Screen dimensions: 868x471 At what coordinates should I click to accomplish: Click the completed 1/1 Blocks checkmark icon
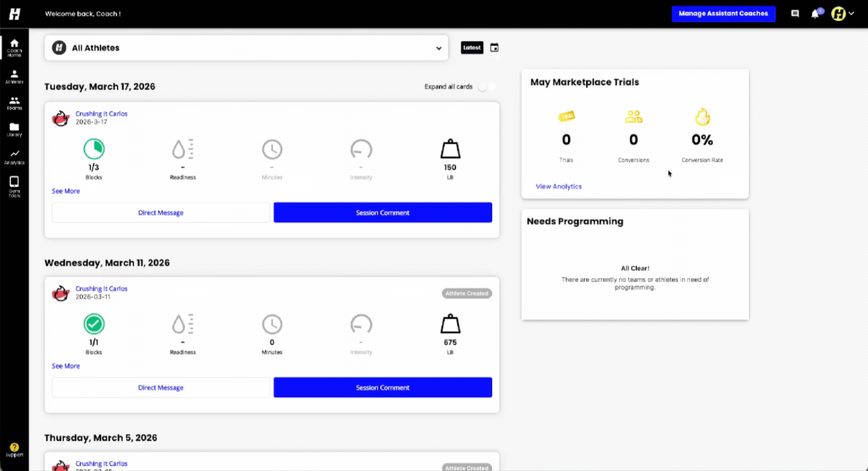click(x=94, y=324)
